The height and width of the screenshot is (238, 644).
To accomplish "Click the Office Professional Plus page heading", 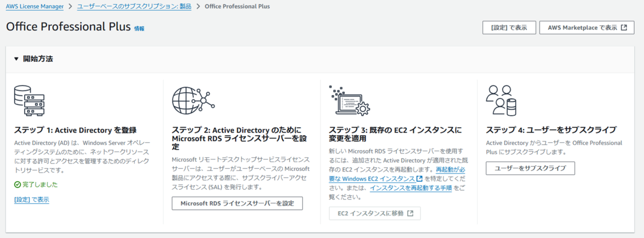I will pos(68,28).
